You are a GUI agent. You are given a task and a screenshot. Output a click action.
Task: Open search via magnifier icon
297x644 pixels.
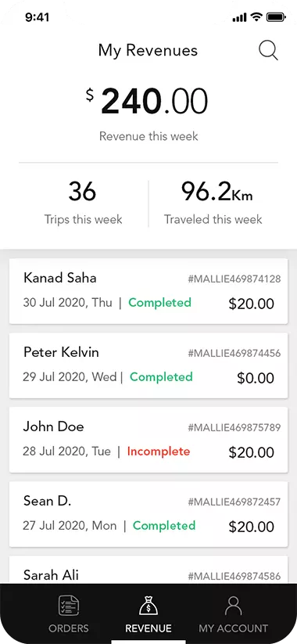(x=268, y=51)
